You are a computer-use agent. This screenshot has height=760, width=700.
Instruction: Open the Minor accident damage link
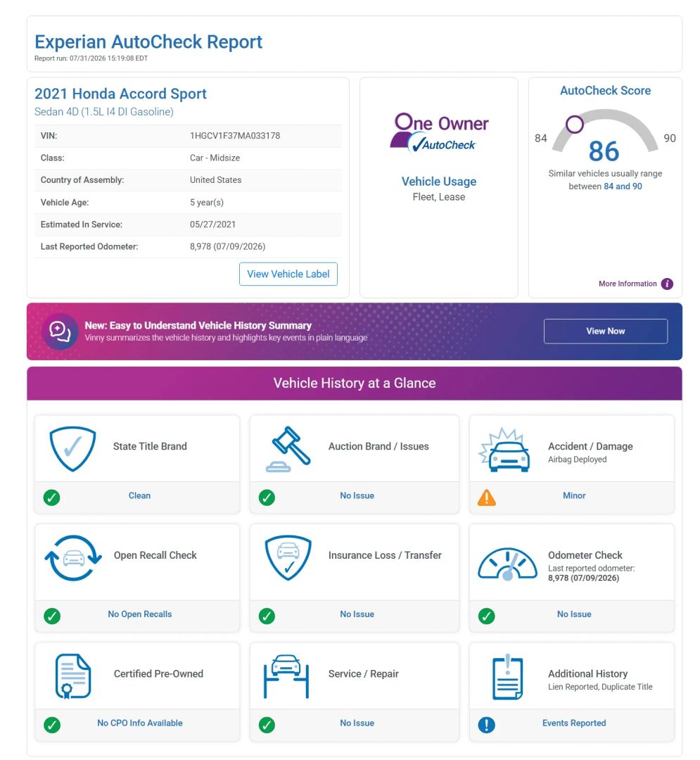pyautogui.click(x=574, y=496)
